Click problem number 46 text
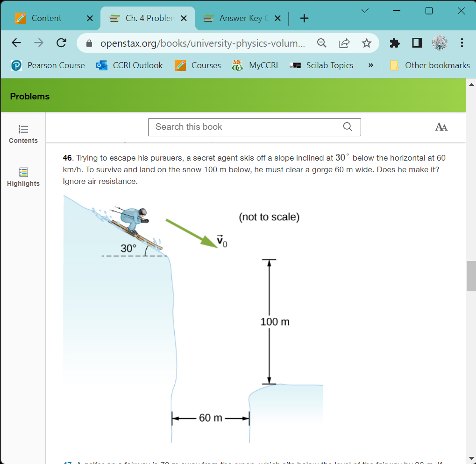The image size is (476, 464). tap(68, 158)
